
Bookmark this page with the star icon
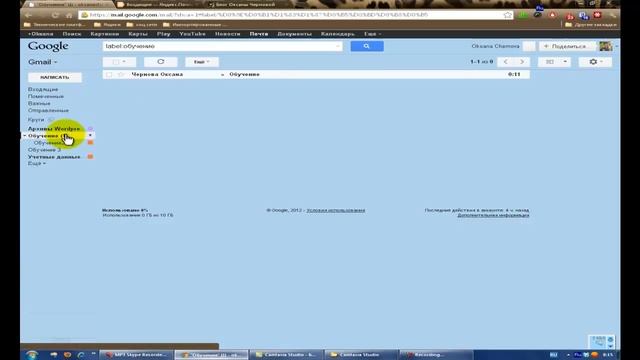(507, 15)
